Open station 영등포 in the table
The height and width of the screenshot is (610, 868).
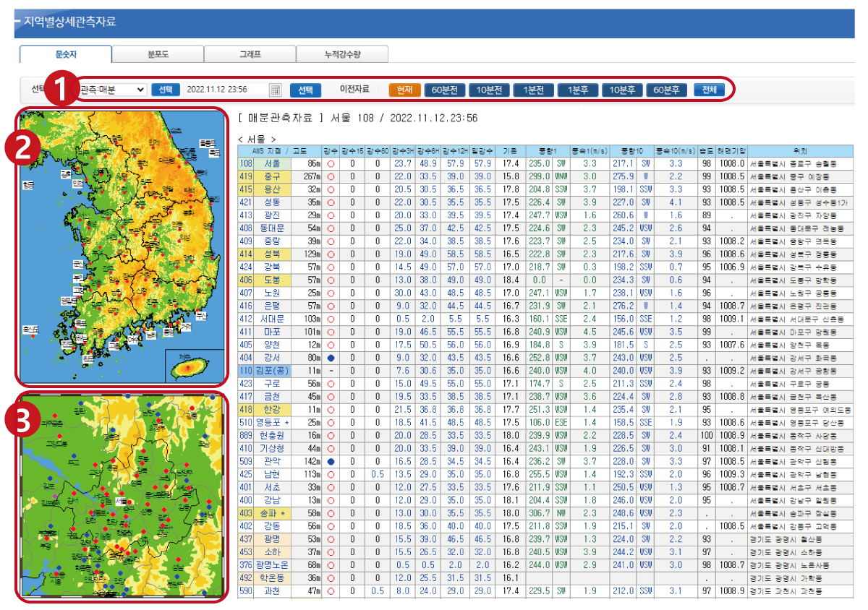pyautogui.click(x=272, y=422)
